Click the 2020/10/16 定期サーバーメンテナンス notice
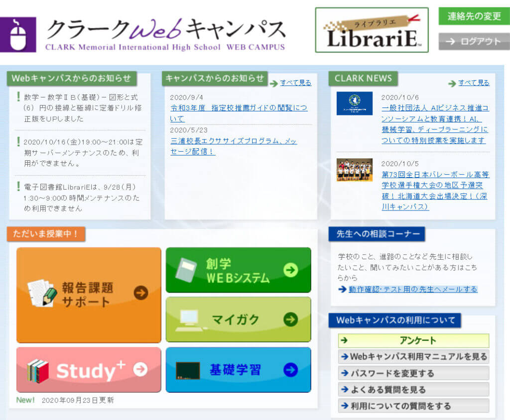Image resolution: width=510 pixels, height=420 pixels. tap(83, 152)
